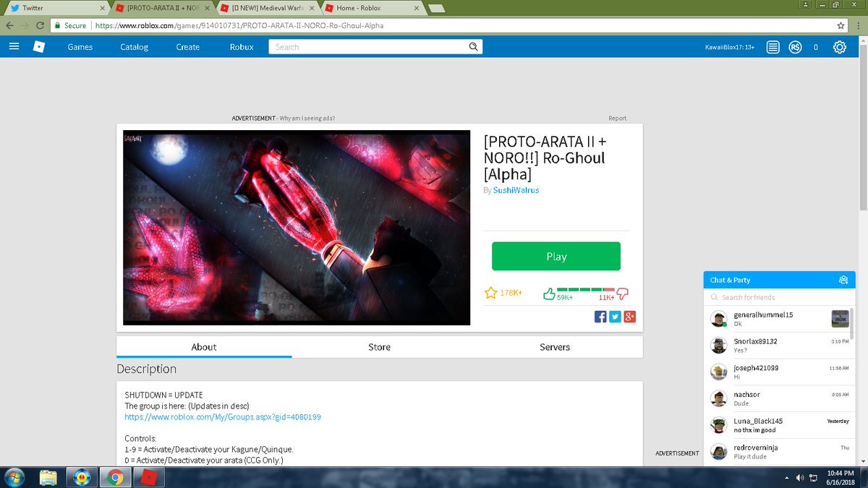Image resolution: width=868 pixels, height=488 pixels.
Task: Click the volume icon in system tray
Action: coord(800,478)
